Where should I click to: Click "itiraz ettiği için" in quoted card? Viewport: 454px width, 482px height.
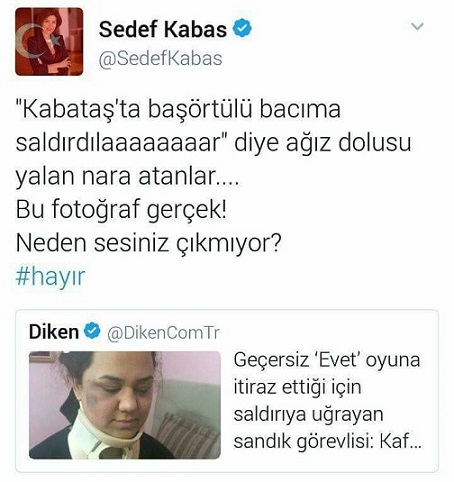pyautogui.click(x=297, y=387)
